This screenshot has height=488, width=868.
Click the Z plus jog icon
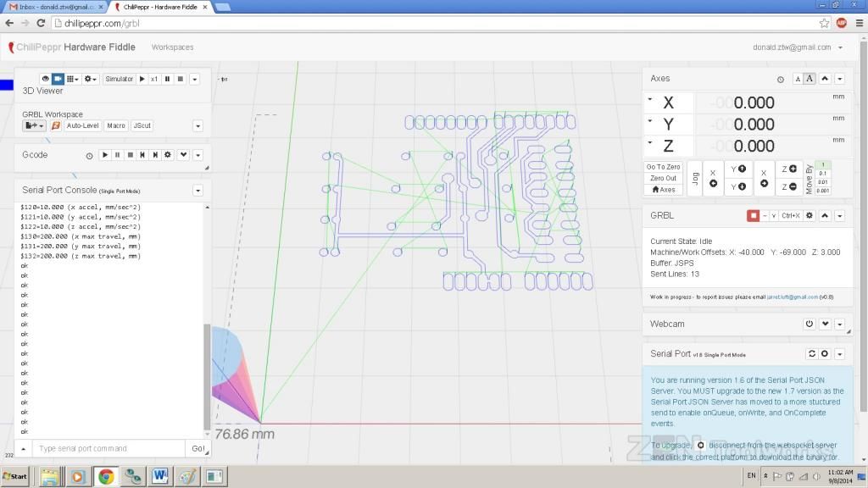pyautogui.click(x=791, y=168)
